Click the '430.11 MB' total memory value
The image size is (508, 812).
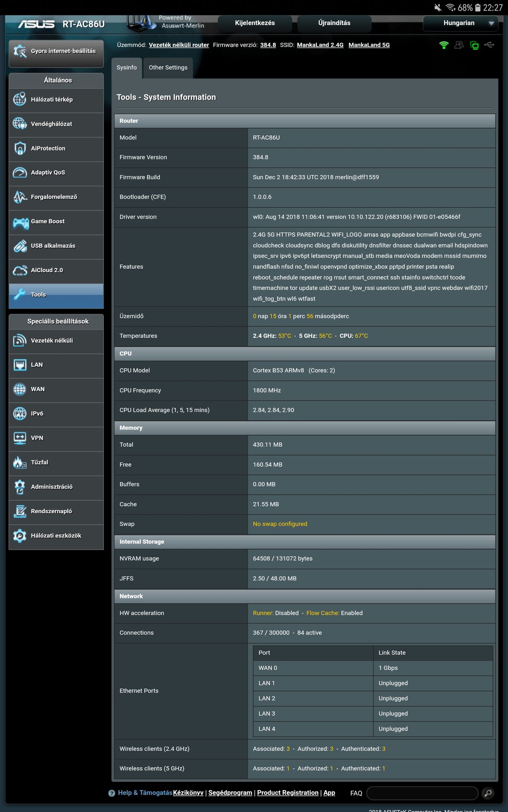pos(268,445)
